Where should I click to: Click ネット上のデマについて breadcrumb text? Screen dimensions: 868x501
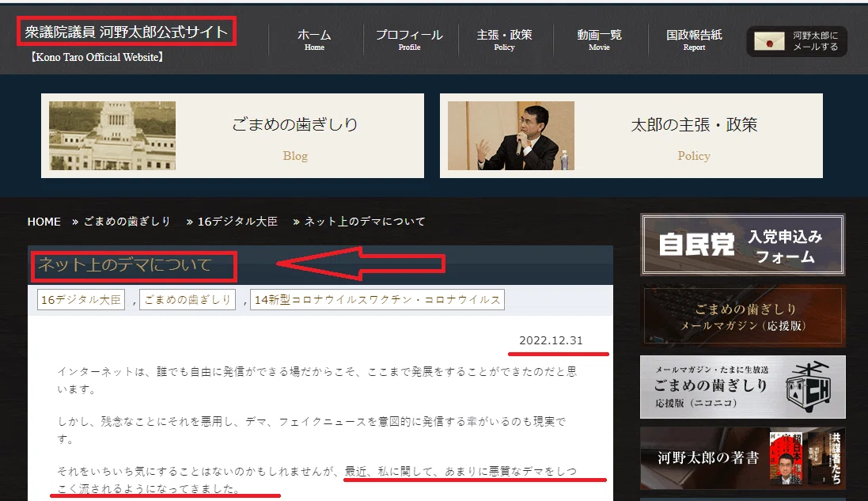[365, 222]
